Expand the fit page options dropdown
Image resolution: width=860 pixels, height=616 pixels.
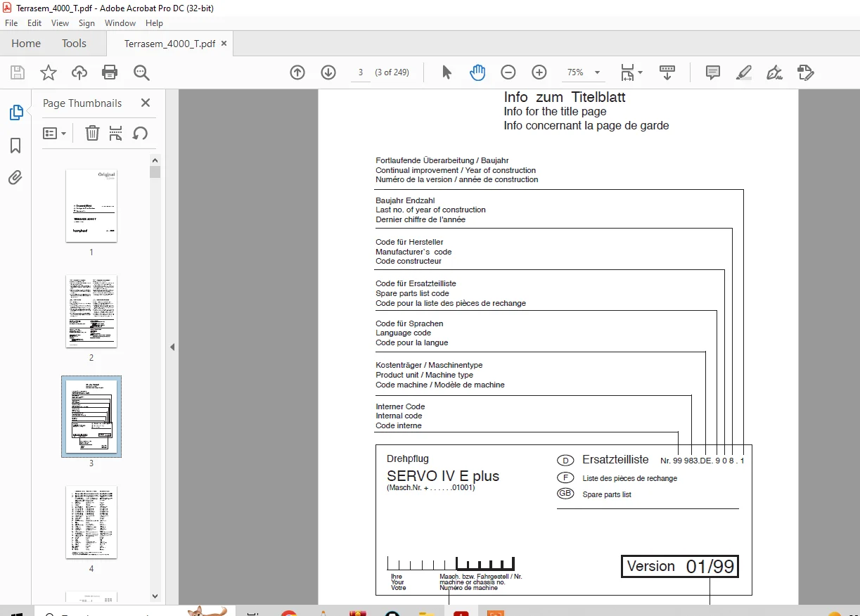pyautogui.click(x=631, y=72)
